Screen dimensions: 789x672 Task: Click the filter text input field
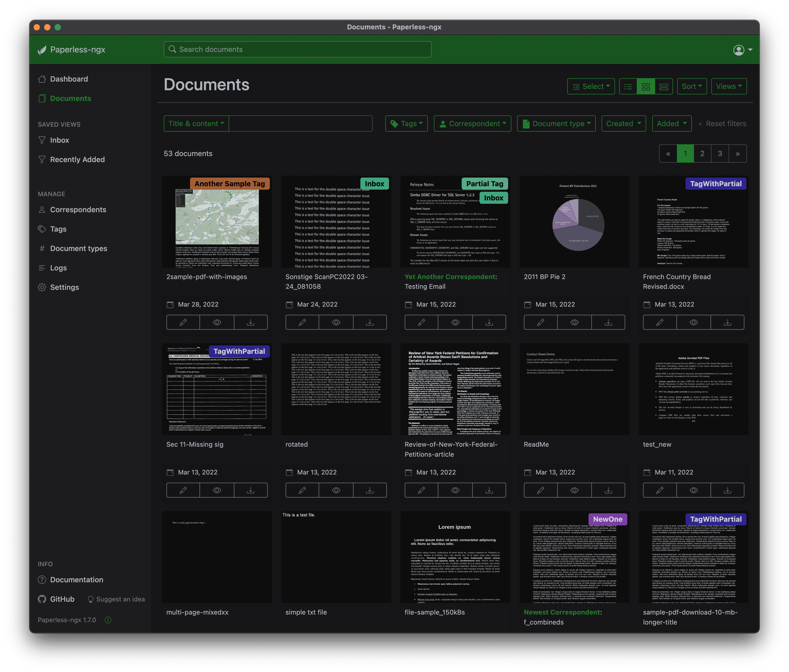pos(301,124)
